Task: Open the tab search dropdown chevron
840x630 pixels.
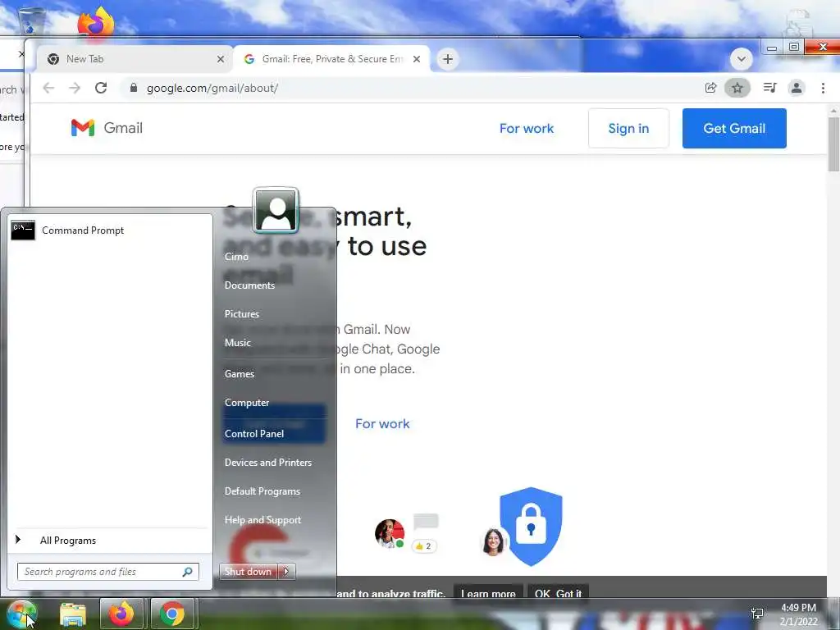Action: 742,59
